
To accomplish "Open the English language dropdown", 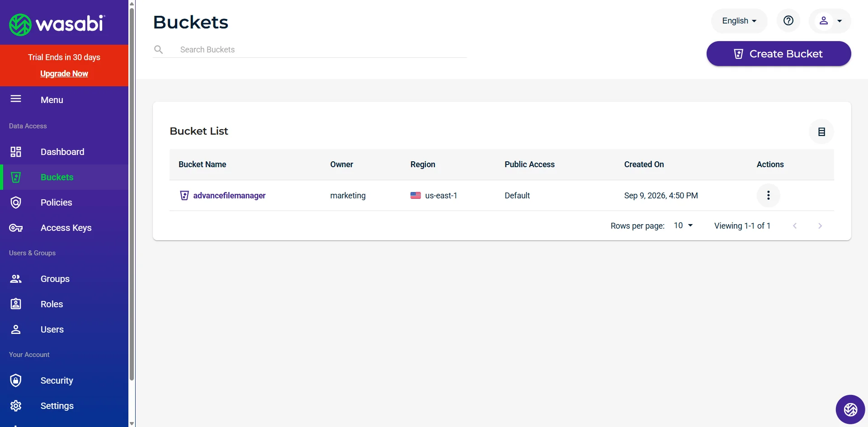I will (739, 21).
